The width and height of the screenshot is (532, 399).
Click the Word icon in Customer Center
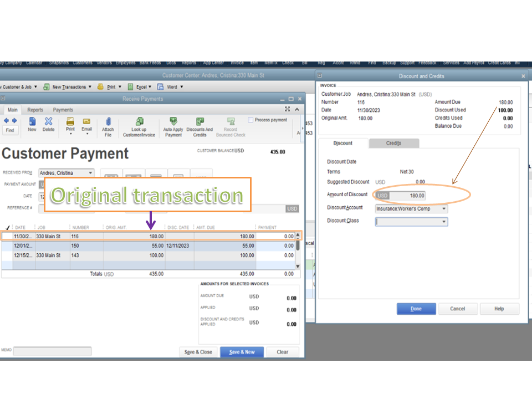(161, 87)
